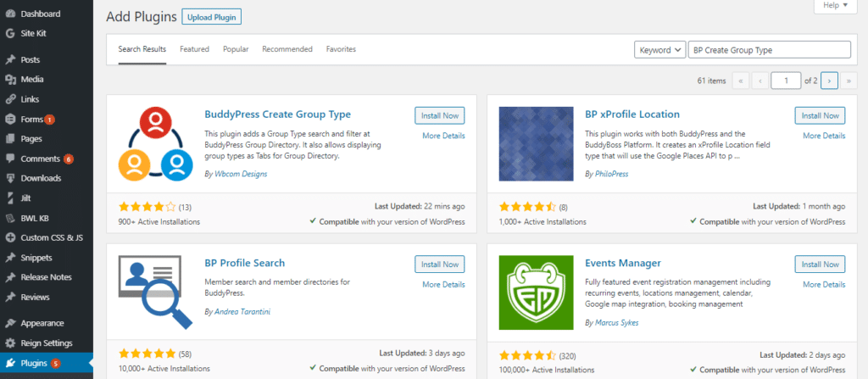Click the Plugins update badge showing 5
The image size is (868, 379).
click(x=55, y=364)
